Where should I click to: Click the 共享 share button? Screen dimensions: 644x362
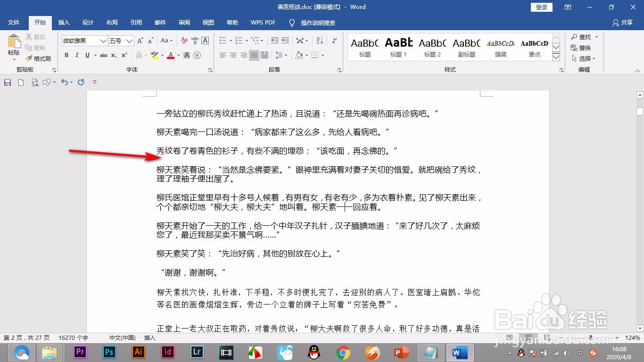coord(622,23)
